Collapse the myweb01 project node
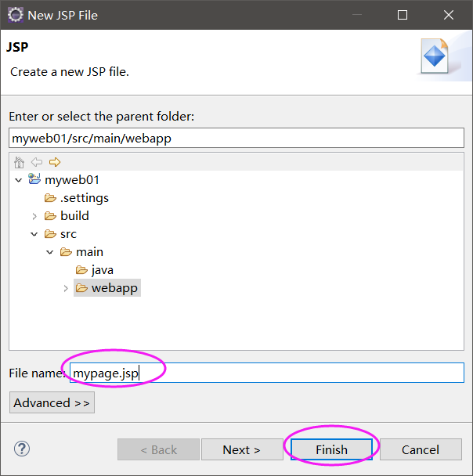 pos(19,180)
